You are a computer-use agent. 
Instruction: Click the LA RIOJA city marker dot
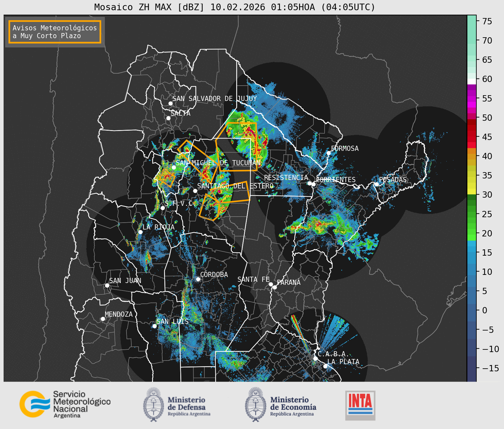(140, 232)
